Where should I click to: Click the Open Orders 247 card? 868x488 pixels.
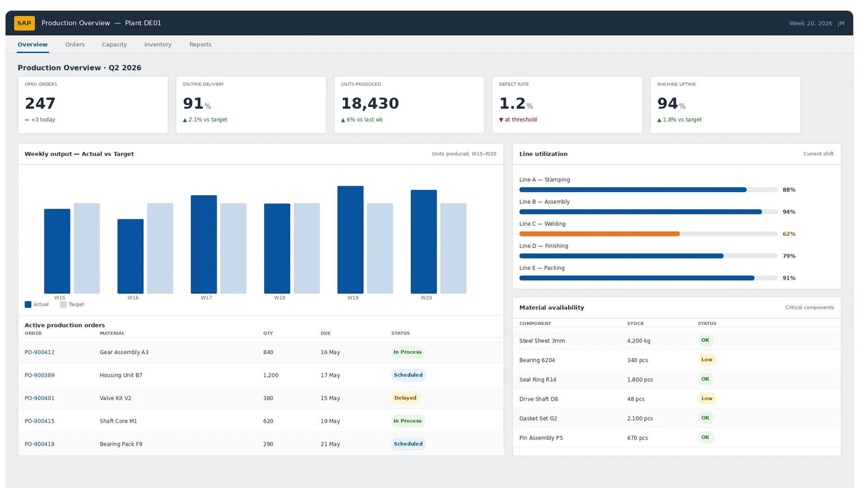tap(93, 105)
